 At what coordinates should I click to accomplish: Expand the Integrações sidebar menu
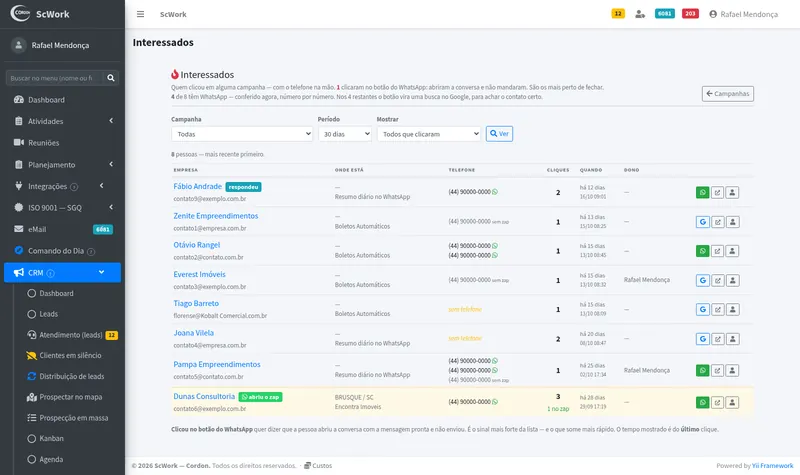[x=62, y=186]
